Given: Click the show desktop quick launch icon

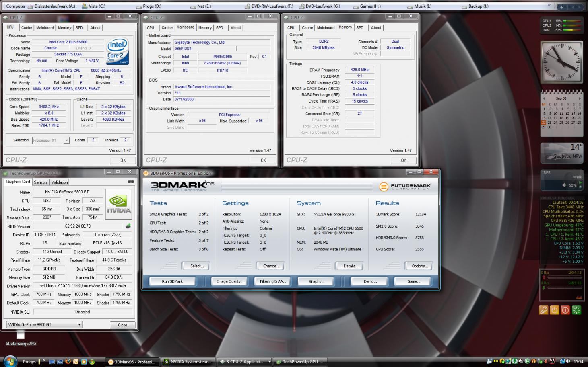Looking at the screenshot, I should tap(52, 362).
